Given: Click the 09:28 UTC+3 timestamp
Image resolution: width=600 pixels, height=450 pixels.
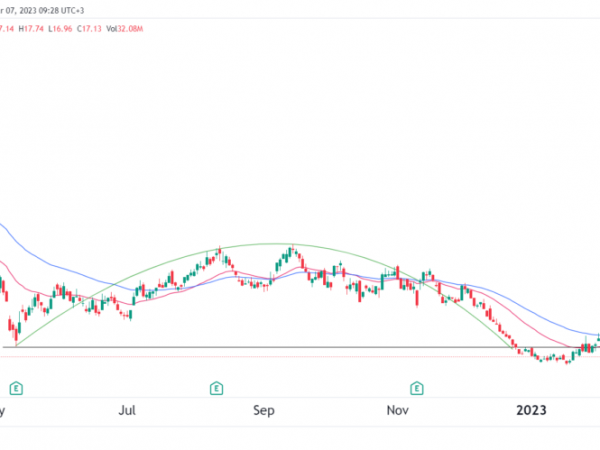Looking at the screenshot, I should coord(61,10).
